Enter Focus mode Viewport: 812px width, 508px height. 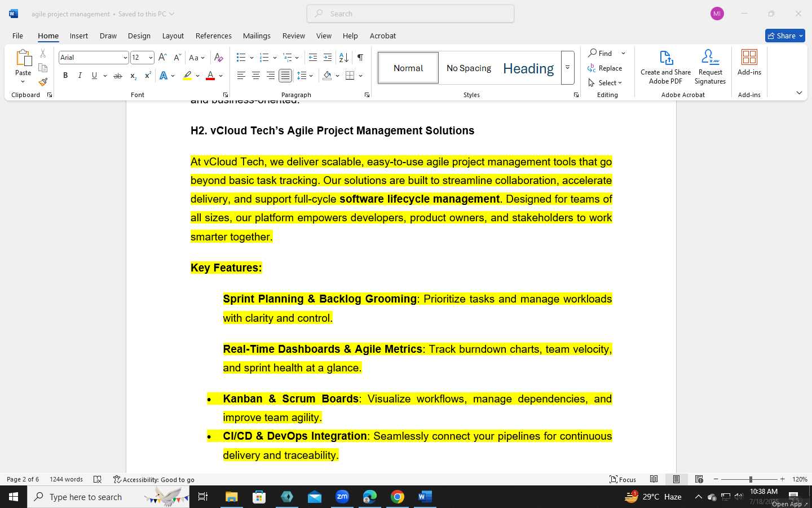(623, 479)
